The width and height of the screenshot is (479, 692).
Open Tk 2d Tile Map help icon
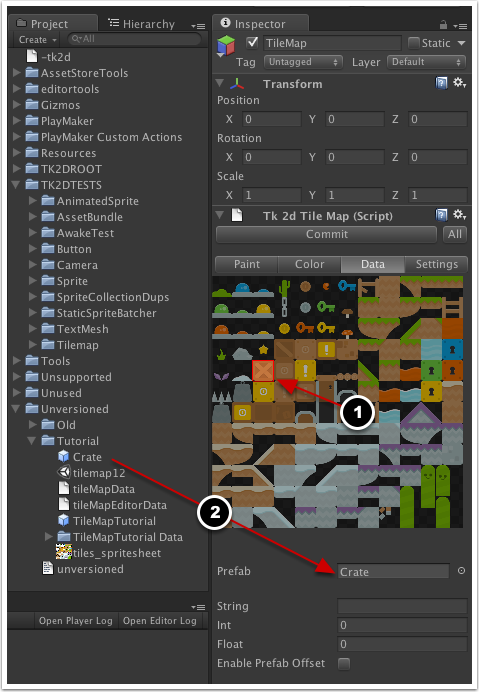tap(441, 215)
